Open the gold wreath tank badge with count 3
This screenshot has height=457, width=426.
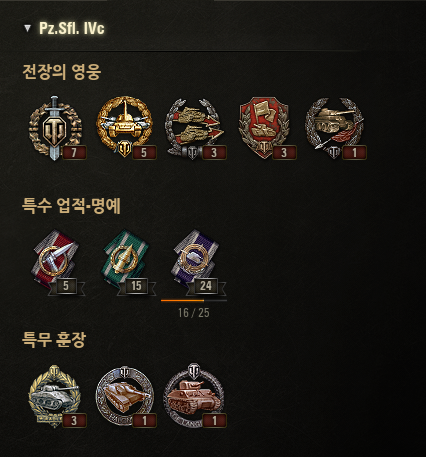tap(55, 396)
